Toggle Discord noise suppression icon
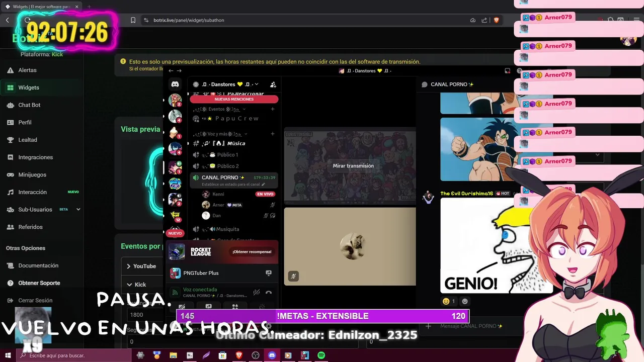Screen dimensions: 644x362 point(257,292)
